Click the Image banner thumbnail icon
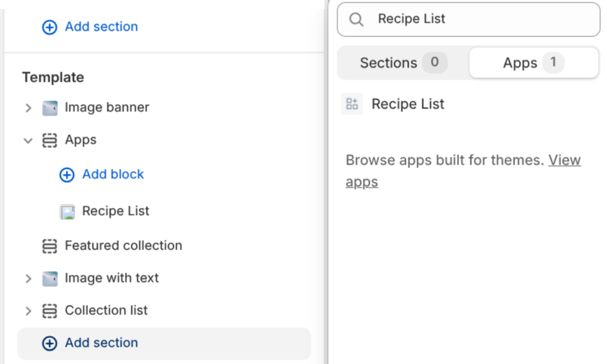 click(50, 108)
